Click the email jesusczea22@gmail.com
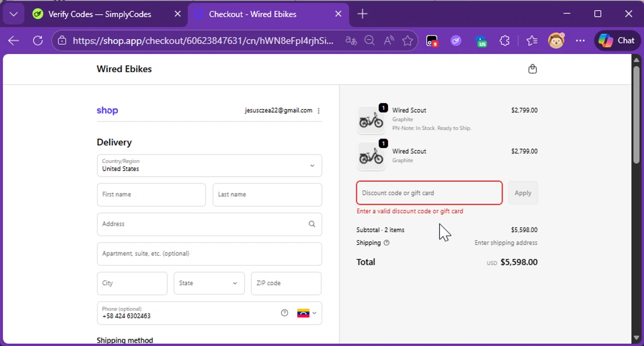This screenshot has width=644, height=346. click(279, 110)
